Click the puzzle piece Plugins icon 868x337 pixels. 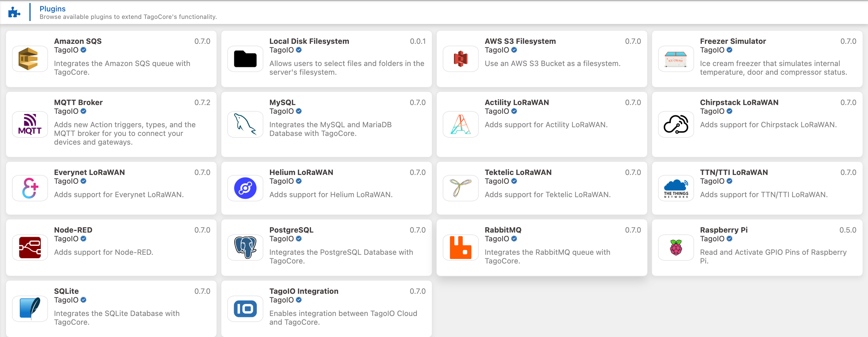(x=14, y=13)
